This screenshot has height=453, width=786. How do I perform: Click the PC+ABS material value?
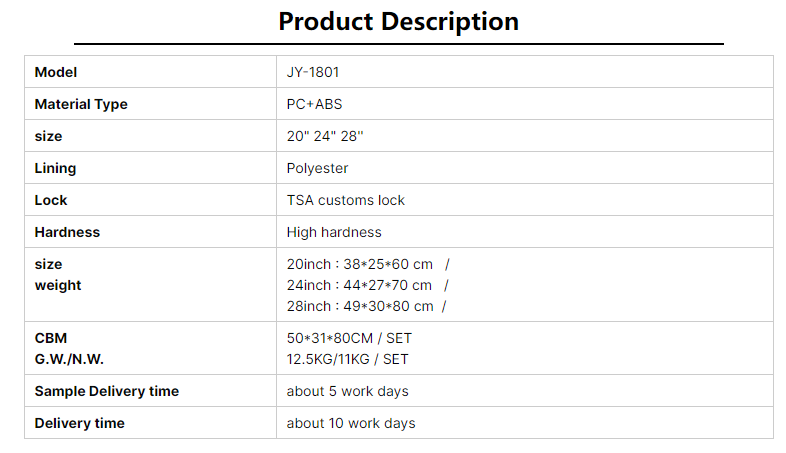click(x=314, y=104)
